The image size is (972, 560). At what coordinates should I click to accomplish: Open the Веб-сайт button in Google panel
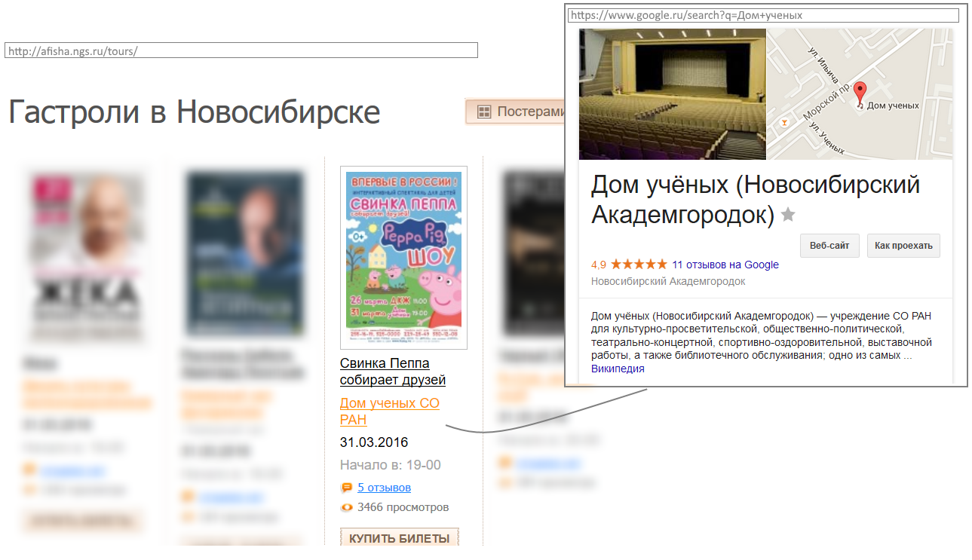[829, 246]
